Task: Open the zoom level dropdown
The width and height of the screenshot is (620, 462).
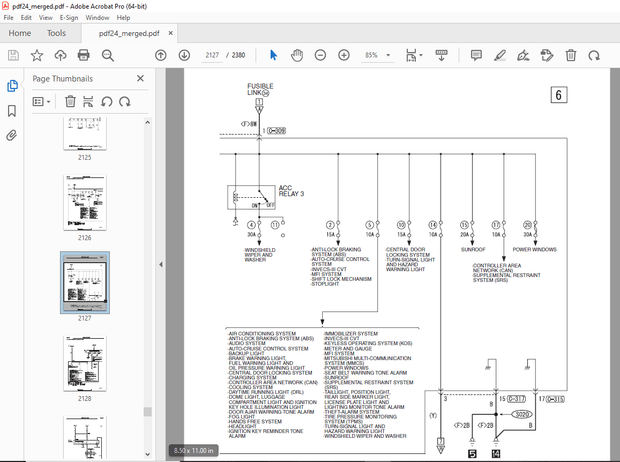Action: (x=388, y=55)
